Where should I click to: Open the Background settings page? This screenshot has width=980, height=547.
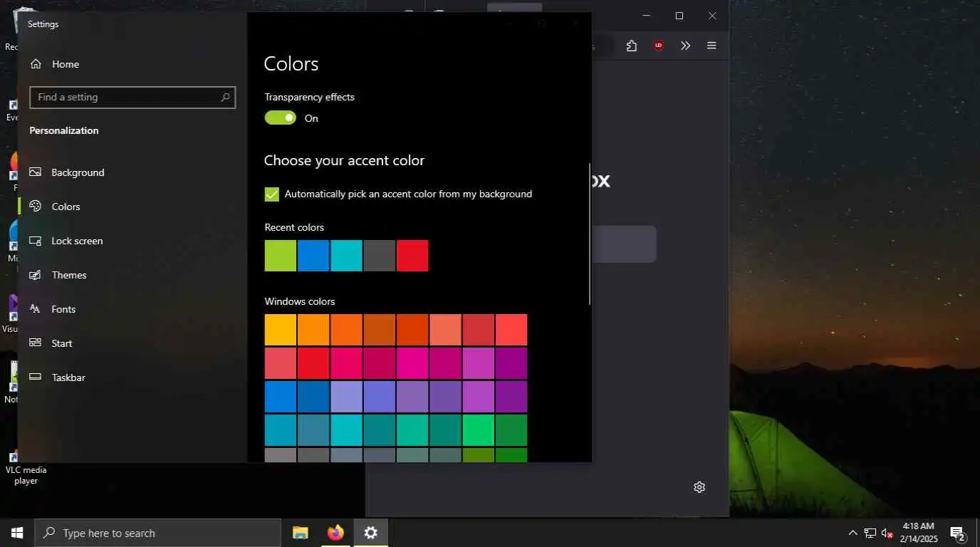(132, 172)
